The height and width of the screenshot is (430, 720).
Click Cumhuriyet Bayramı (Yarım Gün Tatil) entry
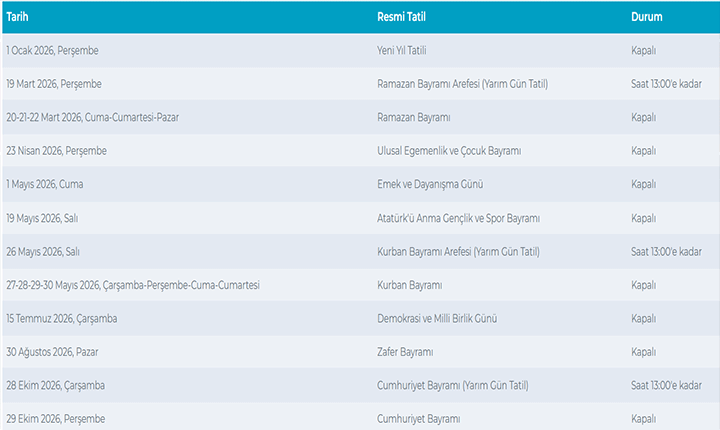click(x=452, y=385)
